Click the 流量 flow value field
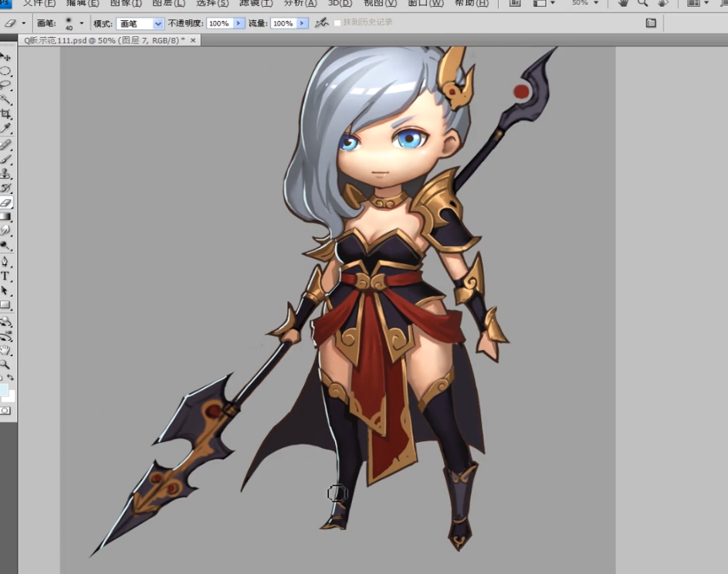 coord(283,23)
